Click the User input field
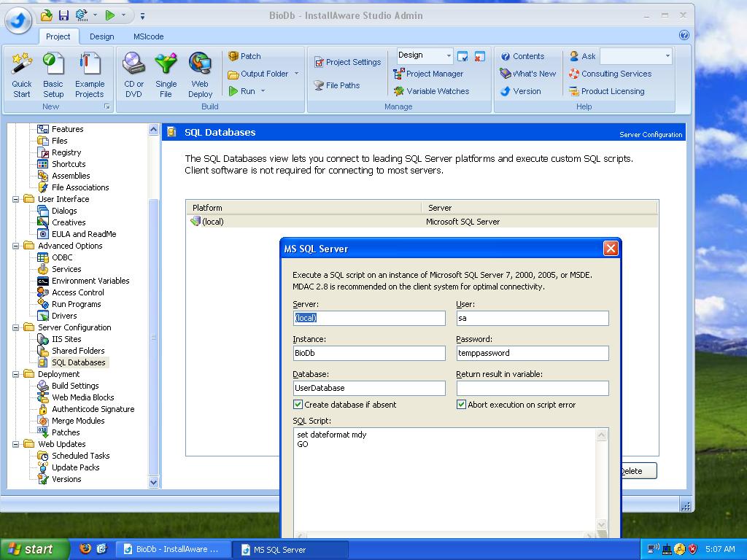The width and height of the screenshot is (747, 560). click(x=533, y=318)
